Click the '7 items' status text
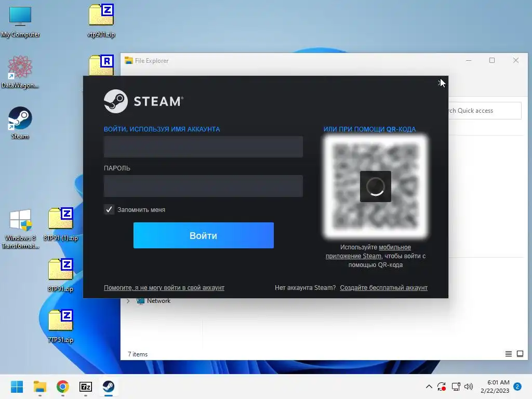The width and height of the screenshot is (532, 399). pos(138,354)
